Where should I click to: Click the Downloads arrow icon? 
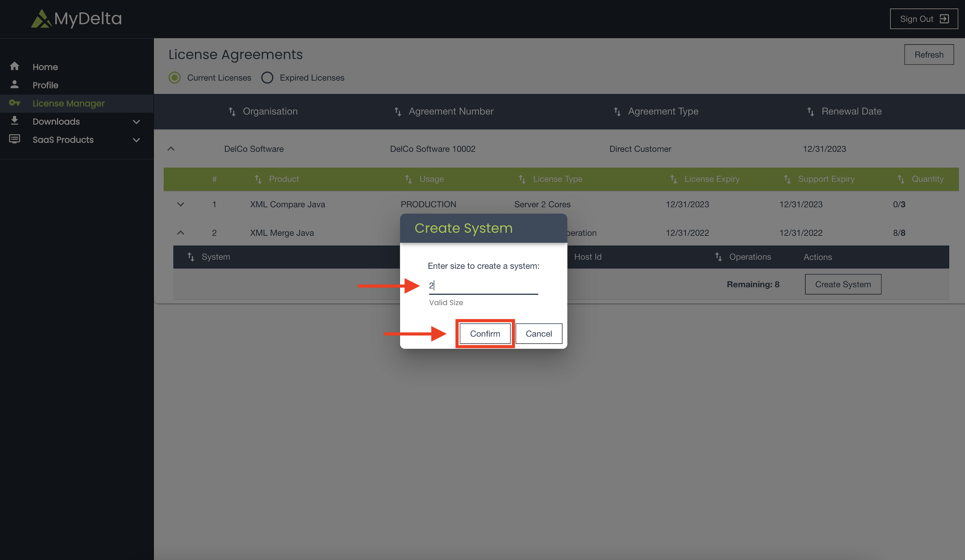14,121
